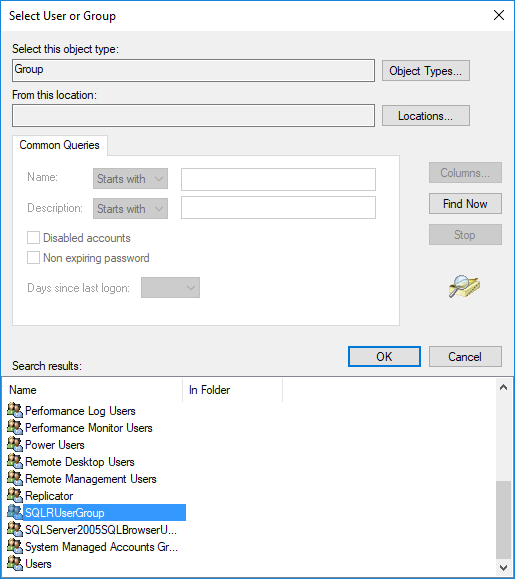Screen dimensions: 515x579
Task: Click the results scrollbar down arrow
Action: (x=503, y=568)
